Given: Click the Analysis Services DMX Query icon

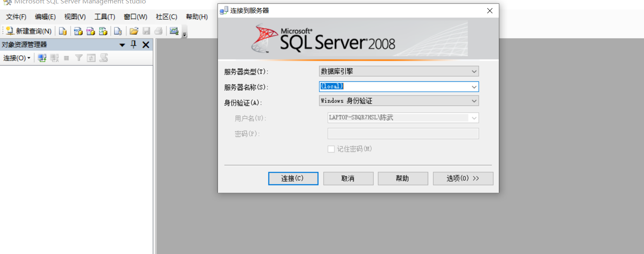Looking at the screenshot, I should (90, 31).
